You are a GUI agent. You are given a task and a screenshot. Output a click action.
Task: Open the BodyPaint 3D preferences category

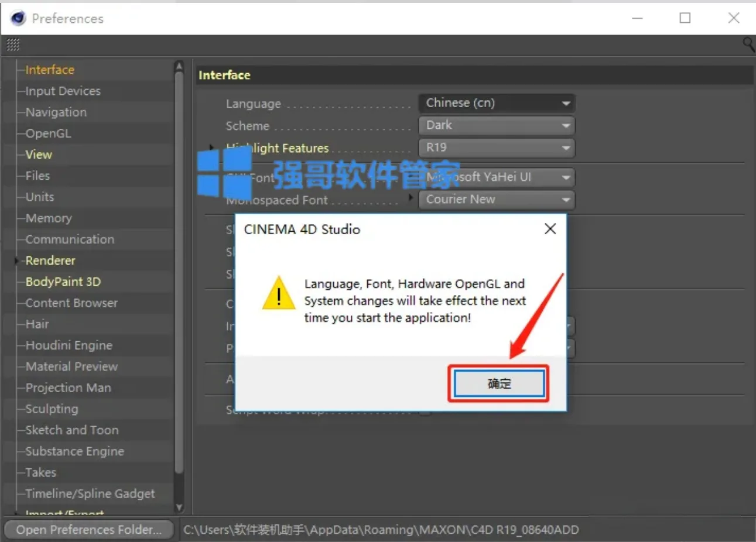[63, 282]
